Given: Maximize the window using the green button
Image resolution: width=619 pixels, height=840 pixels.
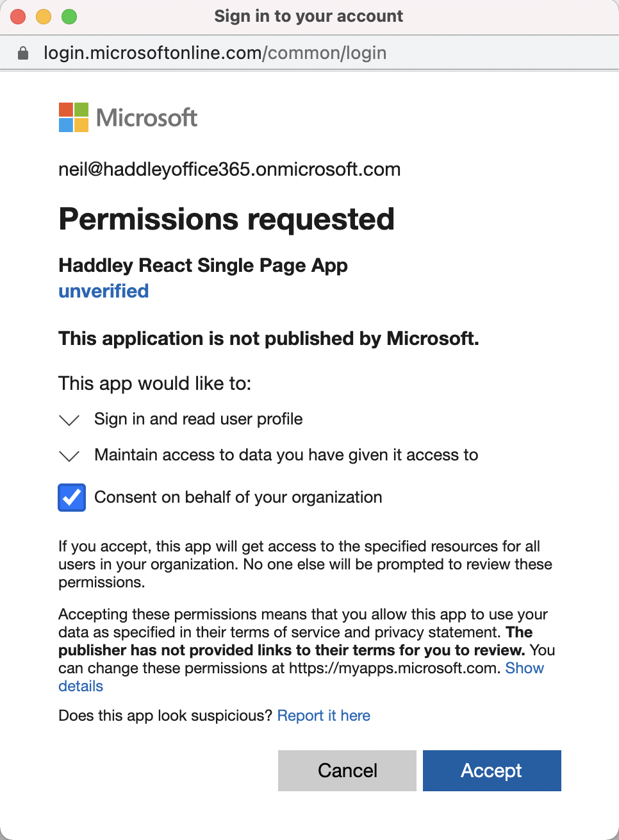Looking at the screenshot, I should click(69, 17).
